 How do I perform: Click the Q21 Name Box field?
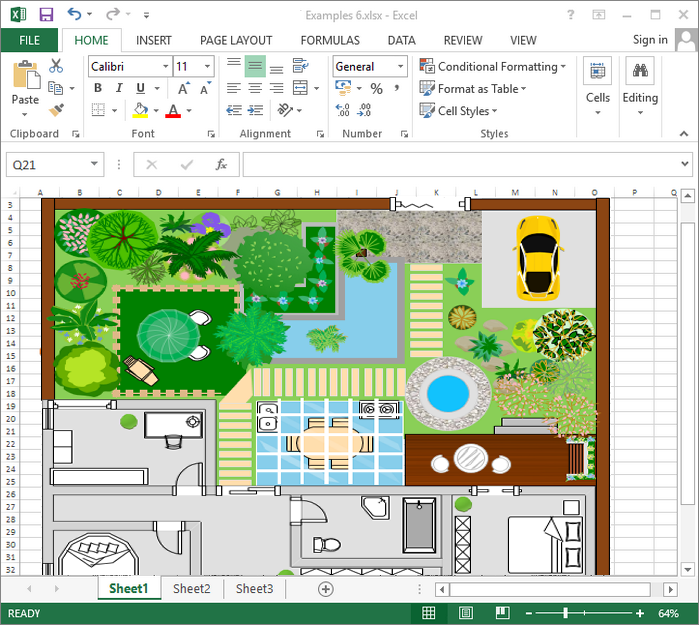coord(46,165)
